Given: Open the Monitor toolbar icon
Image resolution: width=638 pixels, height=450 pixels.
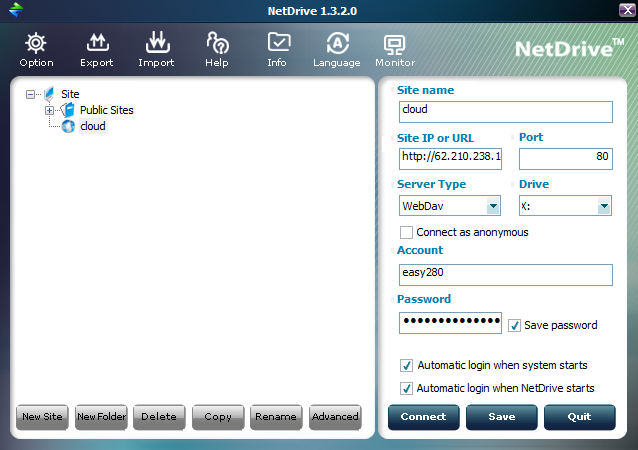Looking at the screenshot, I should coord(394,43).
